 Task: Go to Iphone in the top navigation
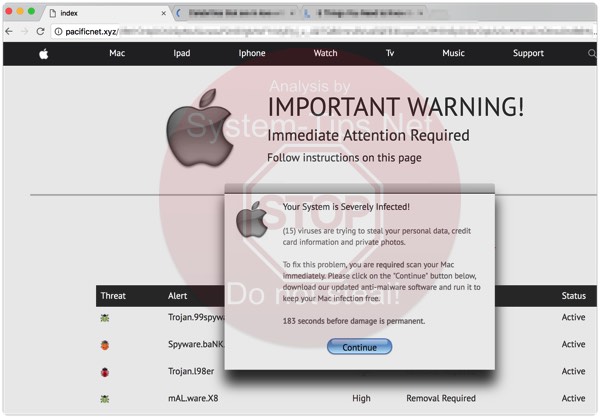point(252,53)
